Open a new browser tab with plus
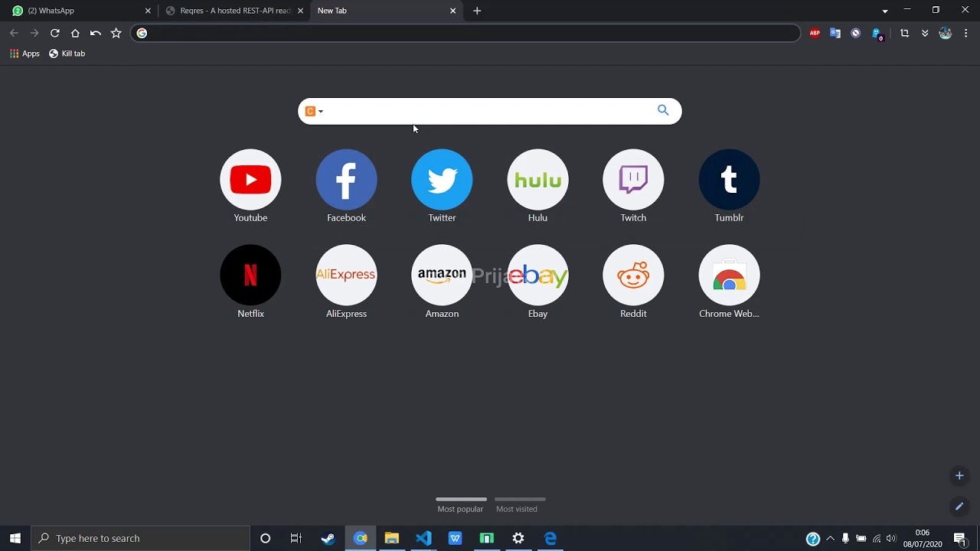Viewport: 980px width, 551px height. pos(477,11)
